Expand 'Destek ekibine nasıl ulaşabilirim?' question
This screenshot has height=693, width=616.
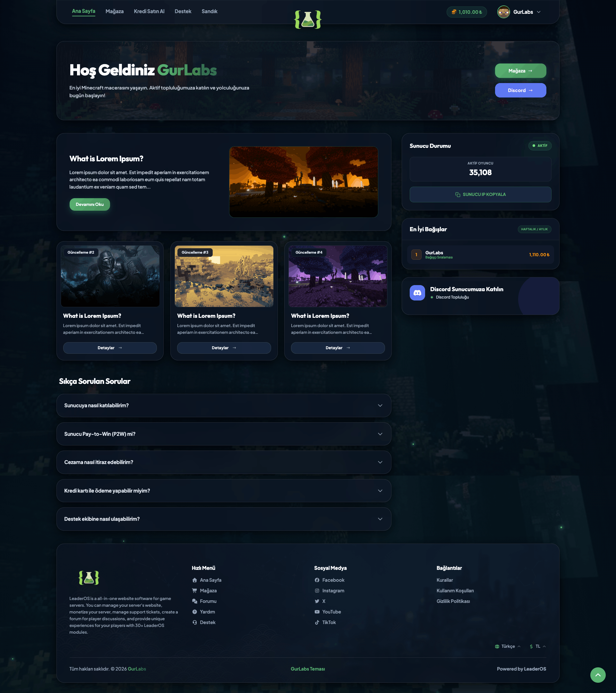224,519
